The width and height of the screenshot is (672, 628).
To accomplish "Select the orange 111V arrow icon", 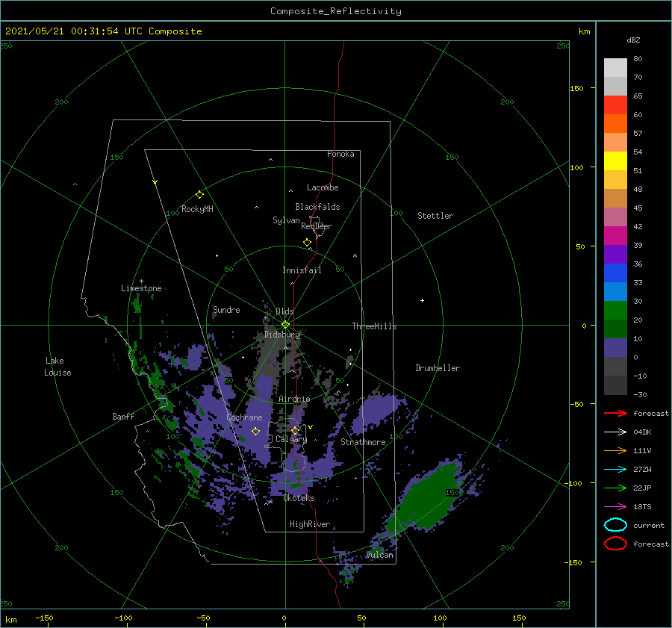I will (x=615, y=450).
